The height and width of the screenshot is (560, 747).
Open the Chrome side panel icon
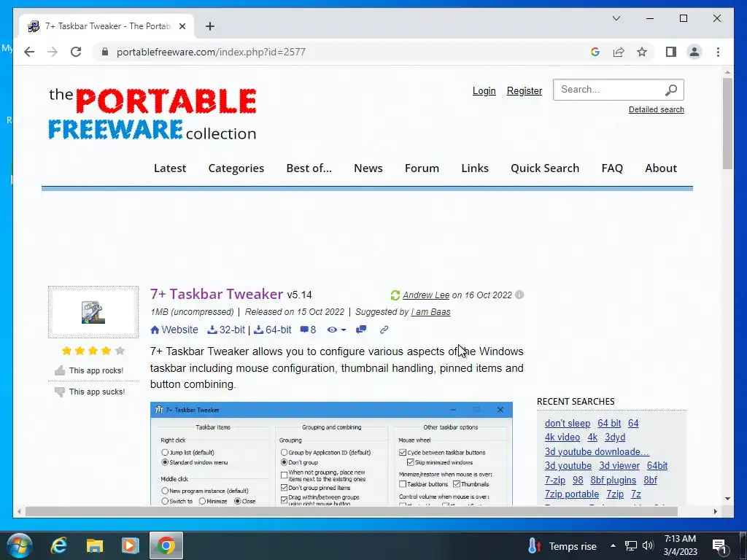[671, 52]
